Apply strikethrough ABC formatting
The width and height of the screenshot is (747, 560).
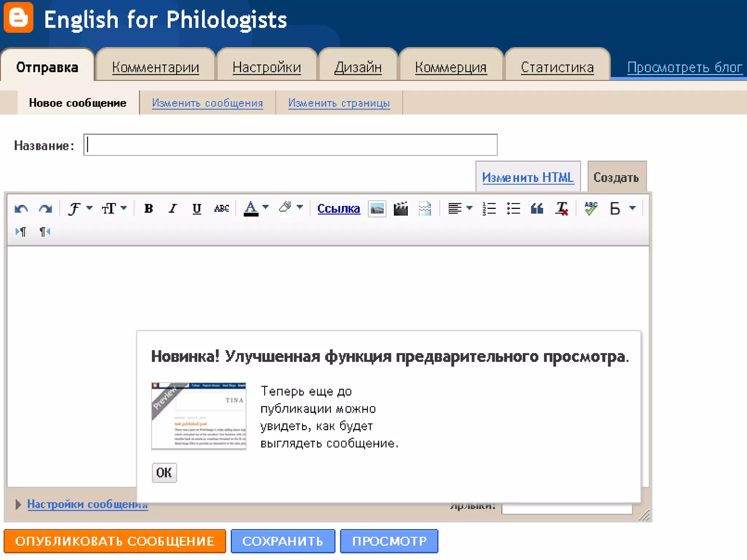(x=221, y=209)
